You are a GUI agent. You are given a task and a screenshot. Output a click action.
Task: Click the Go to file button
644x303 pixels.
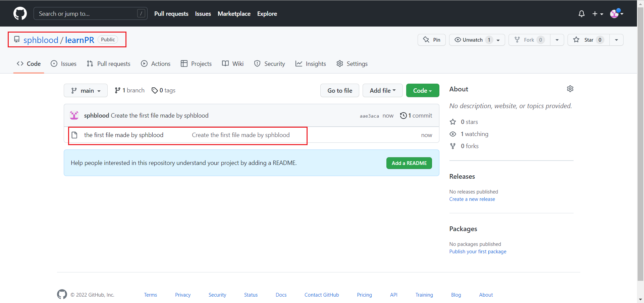pyautogui.click(x=340, y=90)
